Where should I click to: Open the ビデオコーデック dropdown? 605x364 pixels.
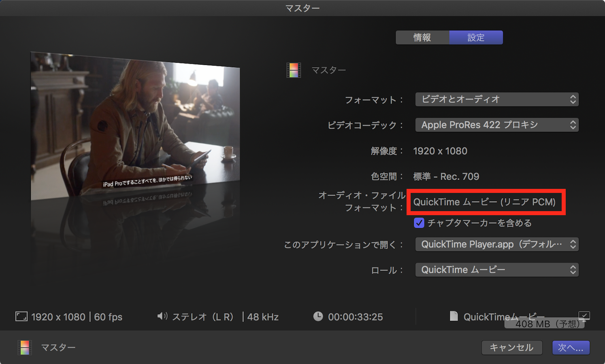497,125
